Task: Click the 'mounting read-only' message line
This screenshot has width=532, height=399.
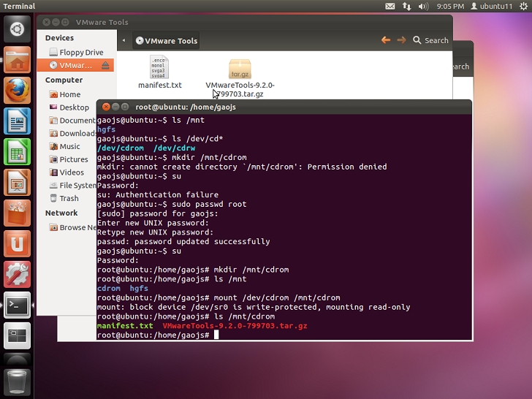Action: coord(254,307)
